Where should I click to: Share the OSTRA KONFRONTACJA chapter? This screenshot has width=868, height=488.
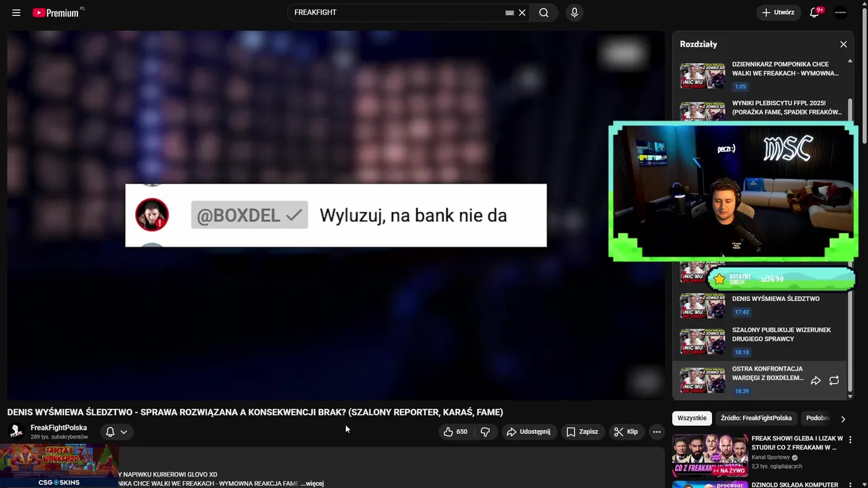coord(816,381)
